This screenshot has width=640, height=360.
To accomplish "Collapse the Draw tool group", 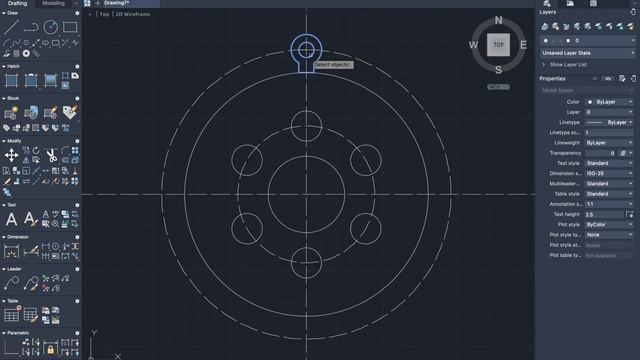I will [x=4, y=13].
